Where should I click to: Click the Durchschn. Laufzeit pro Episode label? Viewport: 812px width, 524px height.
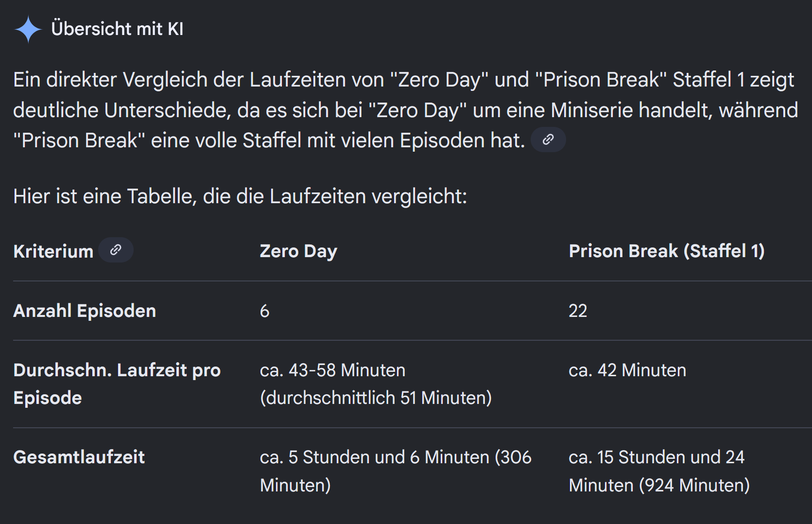click(117, 384)
